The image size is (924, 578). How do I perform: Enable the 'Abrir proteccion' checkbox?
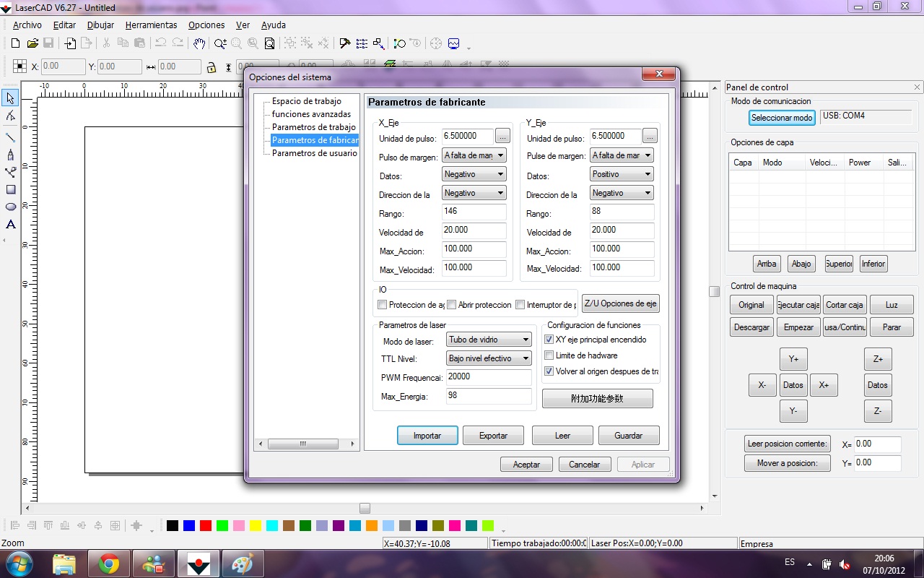[x=452, y=305]
